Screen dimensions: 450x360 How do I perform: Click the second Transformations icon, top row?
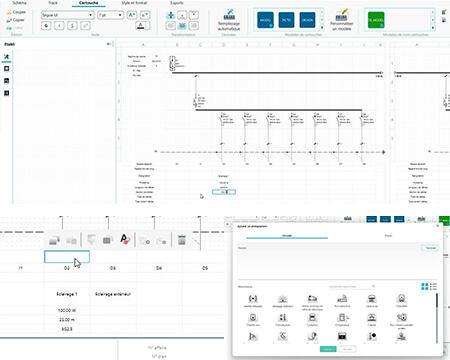click(x=182, y=15)
